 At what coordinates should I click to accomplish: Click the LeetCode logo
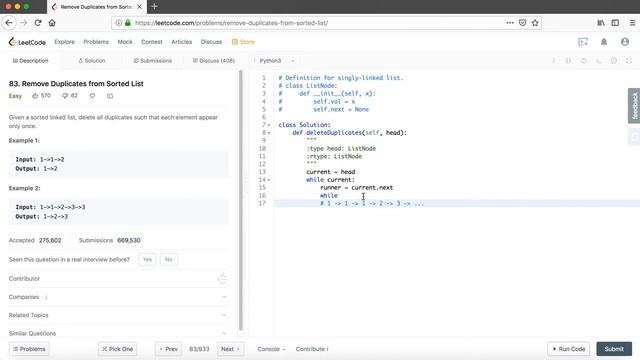[27, 42]
